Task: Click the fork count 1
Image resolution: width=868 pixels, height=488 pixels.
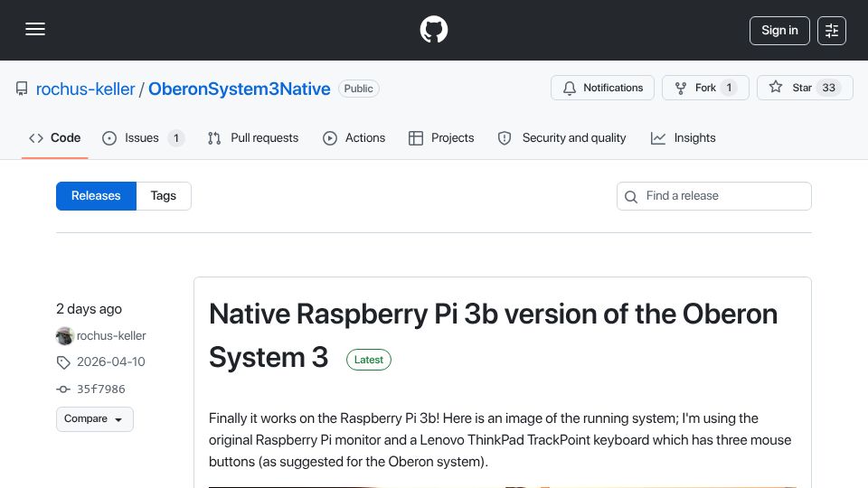Action: (729, 88)
